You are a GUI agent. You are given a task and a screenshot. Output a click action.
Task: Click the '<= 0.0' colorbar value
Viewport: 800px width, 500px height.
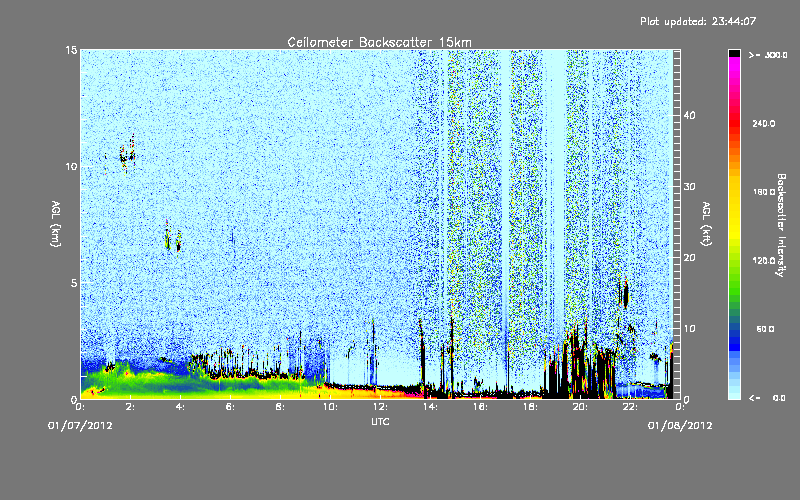click(768, 398)
